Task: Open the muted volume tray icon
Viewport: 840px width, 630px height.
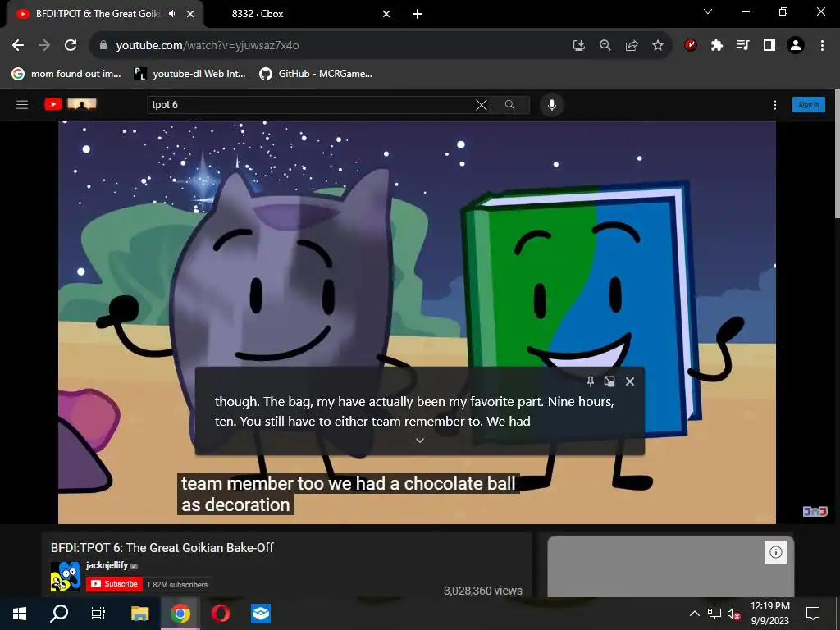Action: pos(734,614)
